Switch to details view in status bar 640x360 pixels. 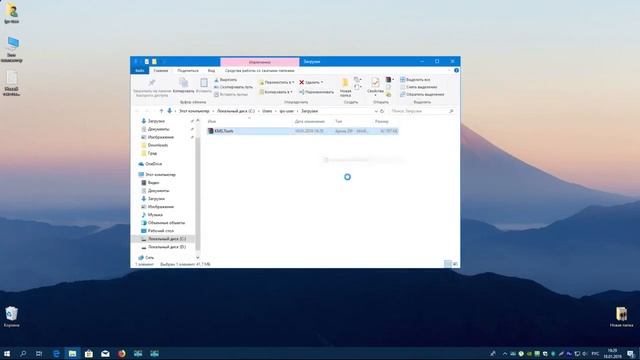tap(448, 264)
